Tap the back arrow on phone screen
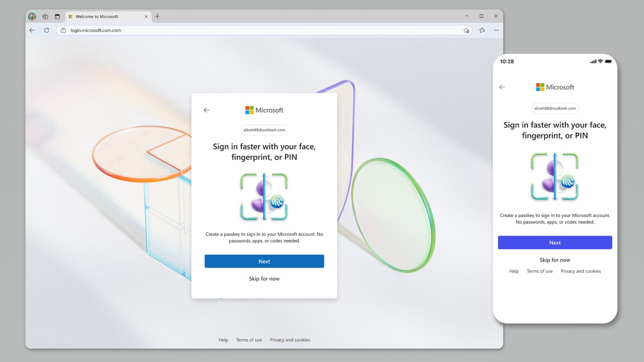The width and height of the screenshot is (644, 362). (x=502, y=87)
